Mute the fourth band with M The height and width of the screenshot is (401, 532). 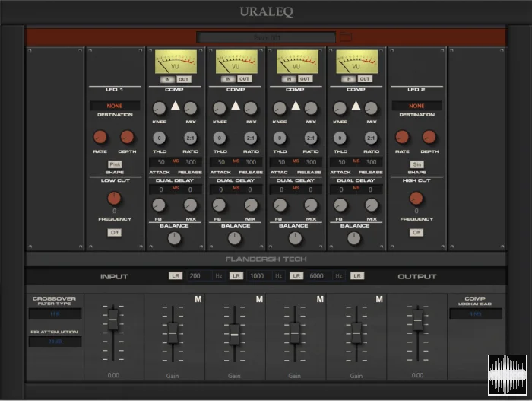[x=379, y=299]
